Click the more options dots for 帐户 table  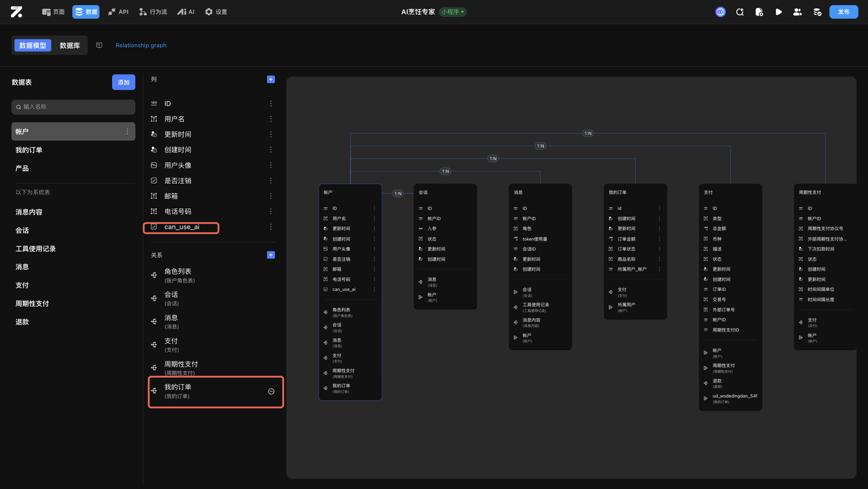127,132
